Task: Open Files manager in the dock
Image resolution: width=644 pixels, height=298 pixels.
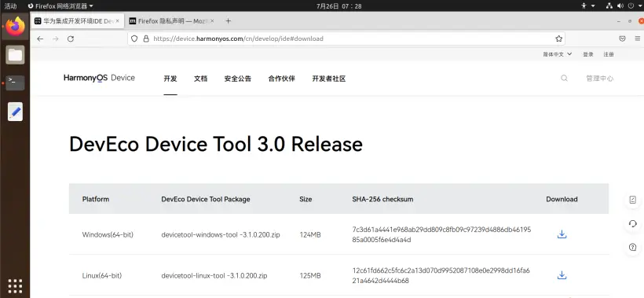Action: 15,55
